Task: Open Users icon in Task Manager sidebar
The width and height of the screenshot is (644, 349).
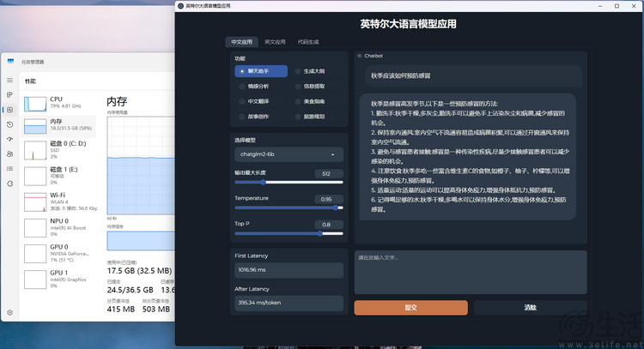Action: [9, 153]
